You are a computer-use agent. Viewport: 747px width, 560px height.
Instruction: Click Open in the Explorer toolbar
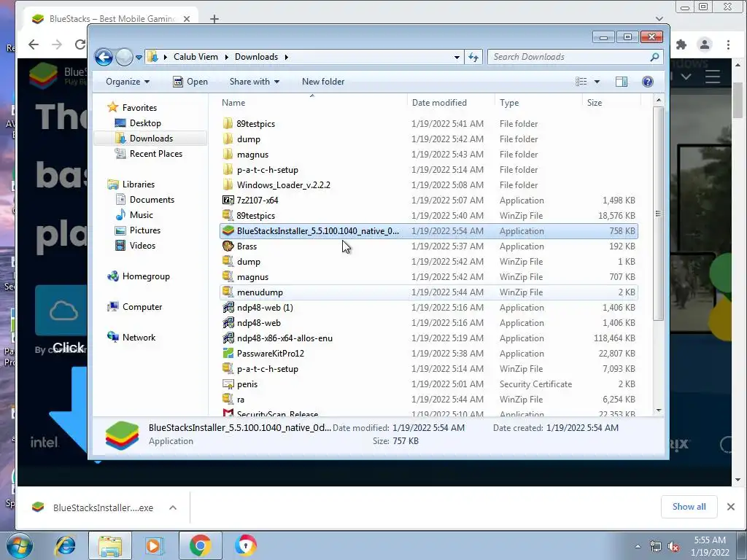coord(190,82)
